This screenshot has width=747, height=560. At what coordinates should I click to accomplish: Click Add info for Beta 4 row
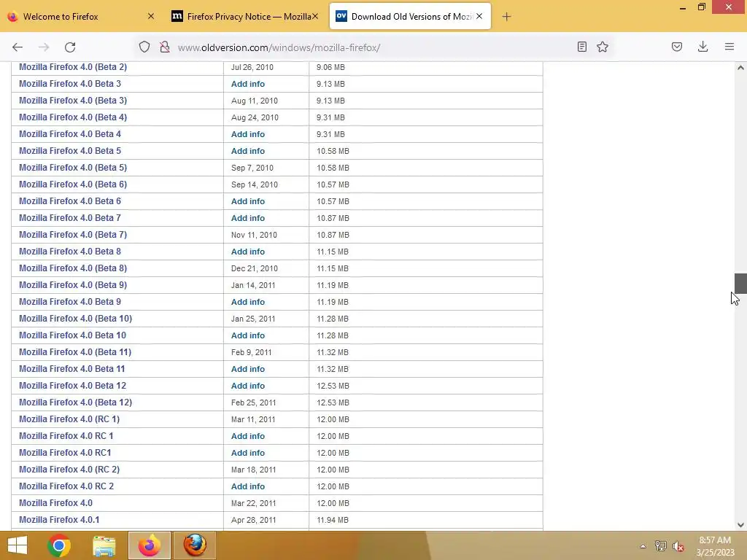[248, 134]
